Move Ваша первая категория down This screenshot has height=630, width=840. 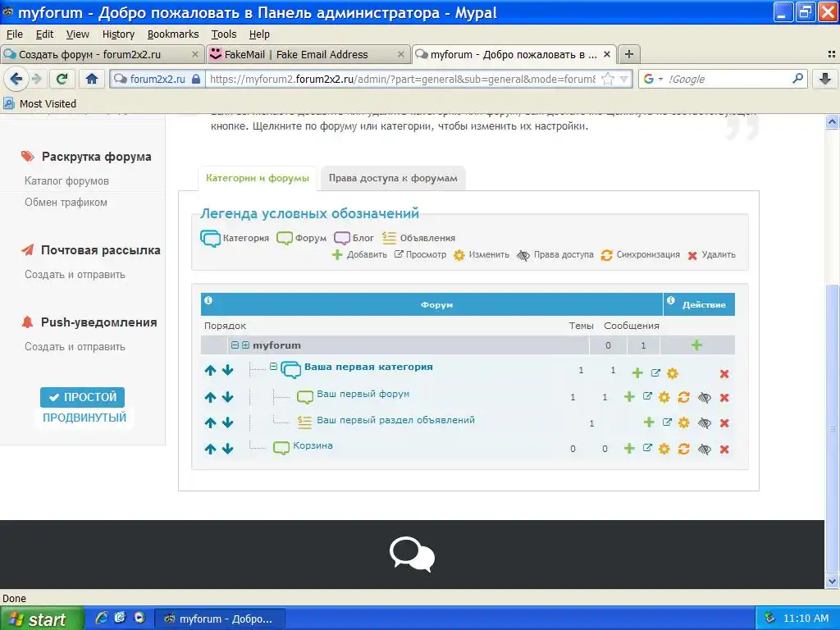coord(228,370)
